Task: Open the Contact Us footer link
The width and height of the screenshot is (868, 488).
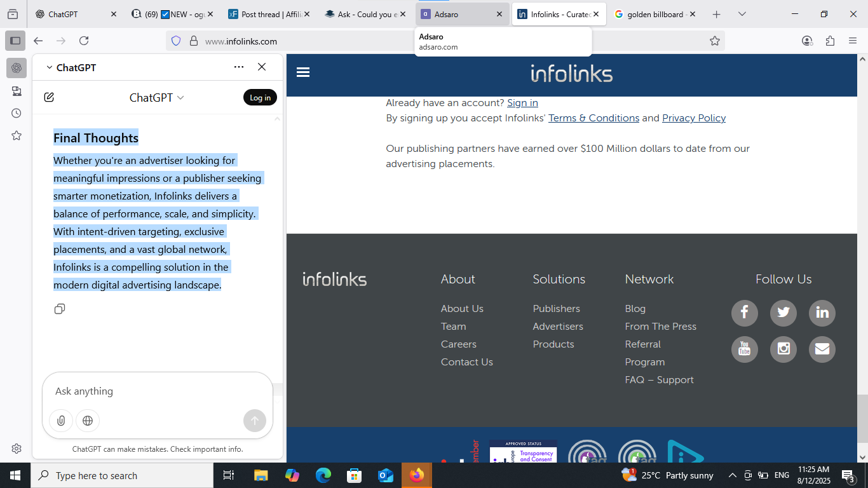Action: 466,362
